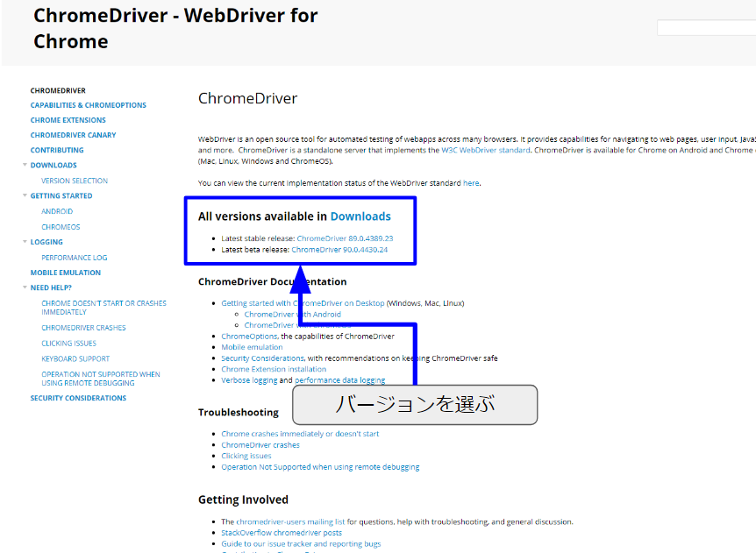Open Mobile Emulation sidebar link
This screenshot has width=756, height=553.
66,273
